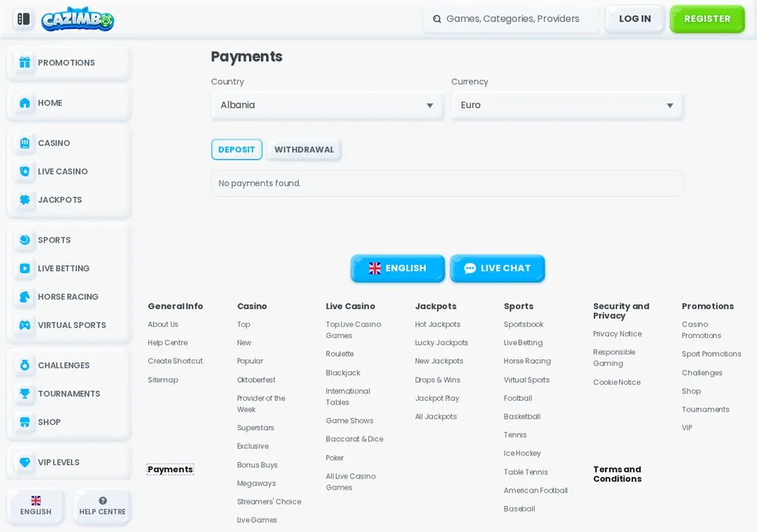Open the Hot Jackpots link
This screenshot has height=532, width=757.
pyautogui.click(x=438, y=325)
